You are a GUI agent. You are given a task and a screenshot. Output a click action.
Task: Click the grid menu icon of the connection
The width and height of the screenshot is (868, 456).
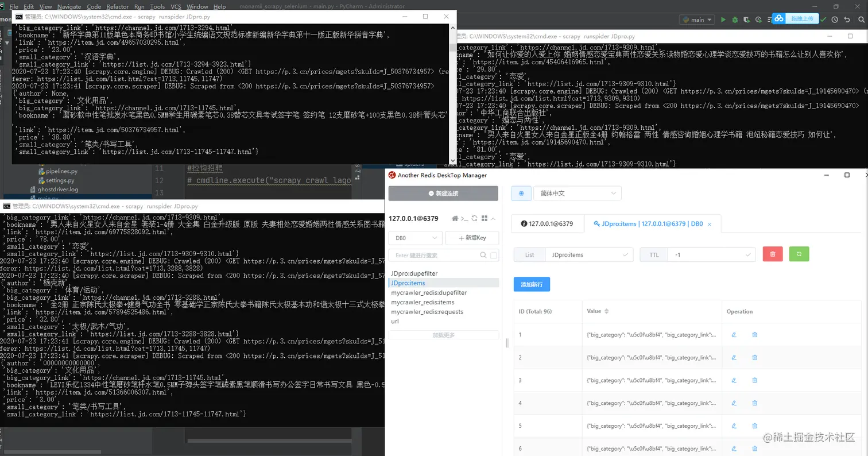click(485, 219)
